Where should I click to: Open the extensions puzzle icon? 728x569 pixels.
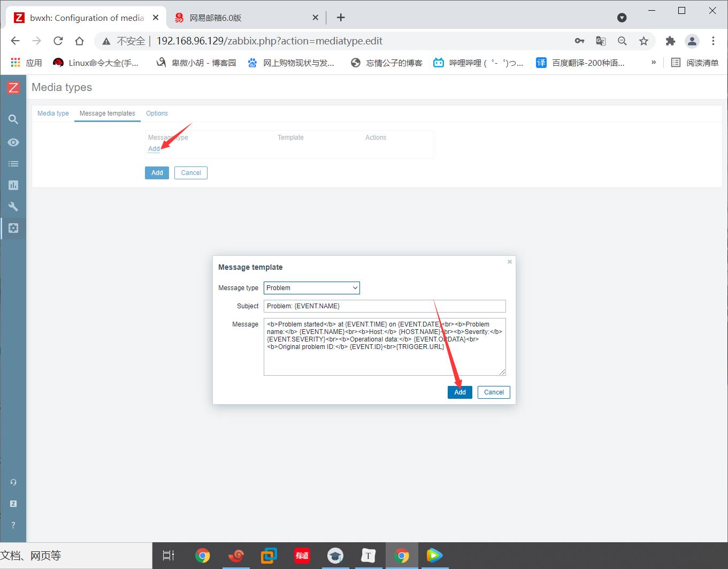tap(670, 41)
